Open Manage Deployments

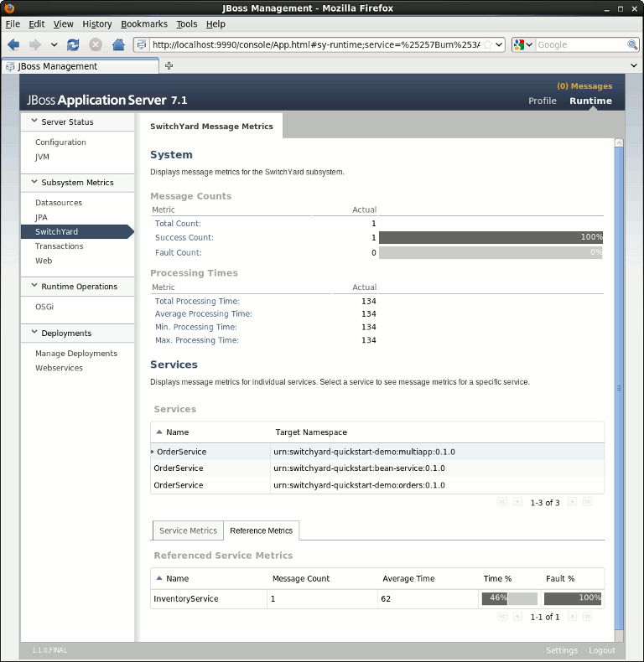[x=76, y=354]
